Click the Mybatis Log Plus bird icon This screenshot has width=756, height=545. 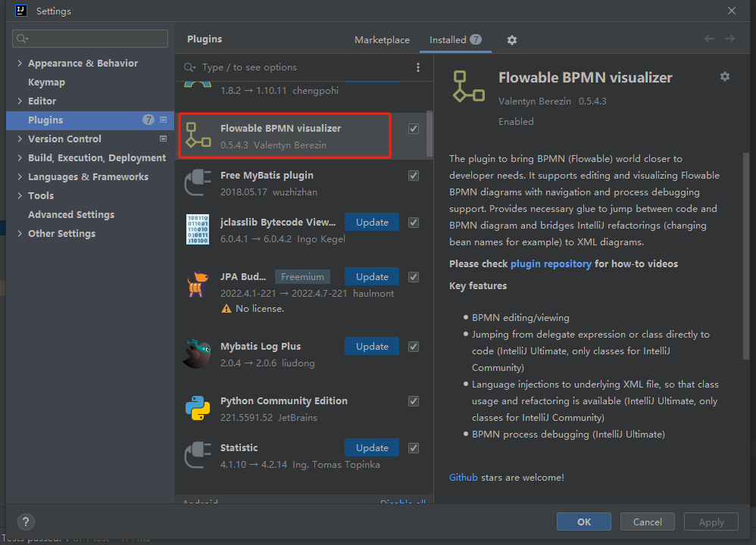click(198, 353)
